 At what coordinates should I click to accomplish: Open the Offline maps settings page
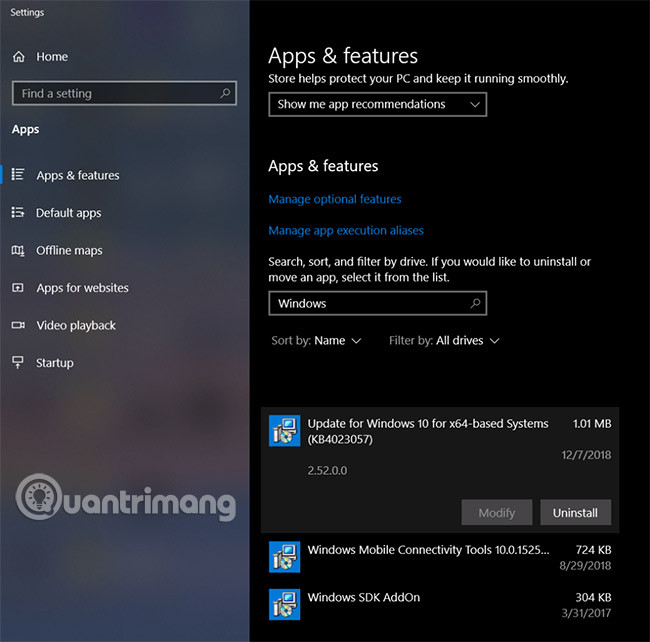(69, 250)
